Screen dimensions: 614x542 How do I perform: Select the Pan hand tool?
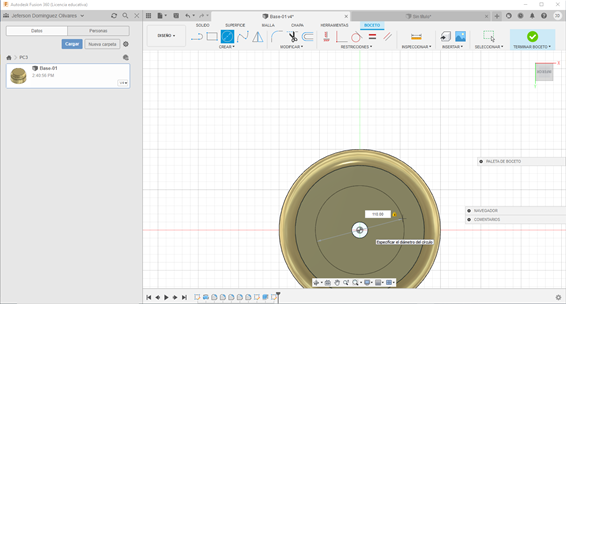pyautogui.click(x=337, y=283)
